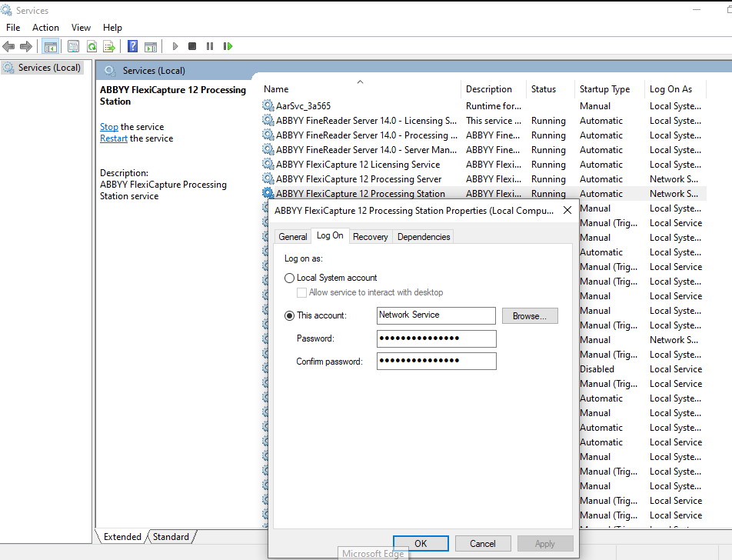Open Properties from the toolbar icon
Screen dimensions: 732x560
coord(73,46)
